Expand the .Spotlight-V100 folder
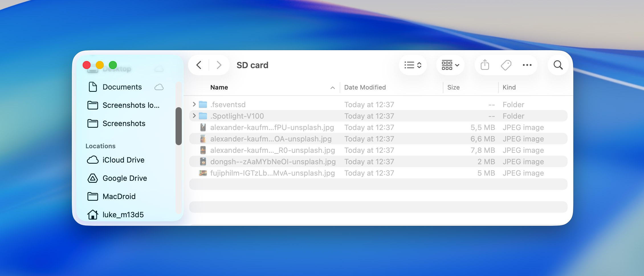The image size is (644, 276). [194, 116]
